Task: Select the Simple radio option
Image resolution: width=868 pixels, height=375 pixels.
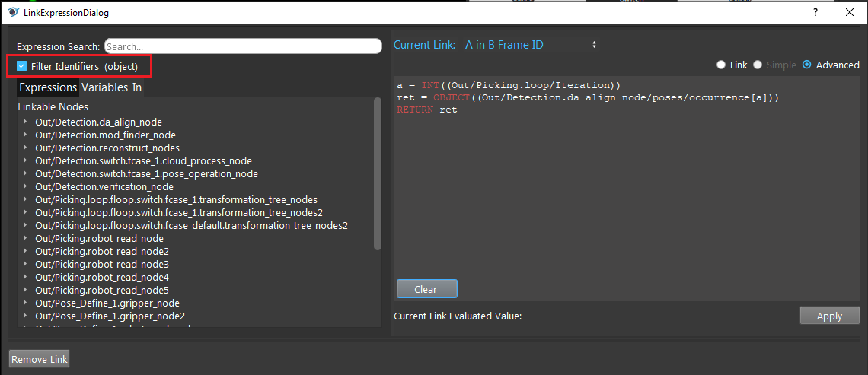Action: 758,65
